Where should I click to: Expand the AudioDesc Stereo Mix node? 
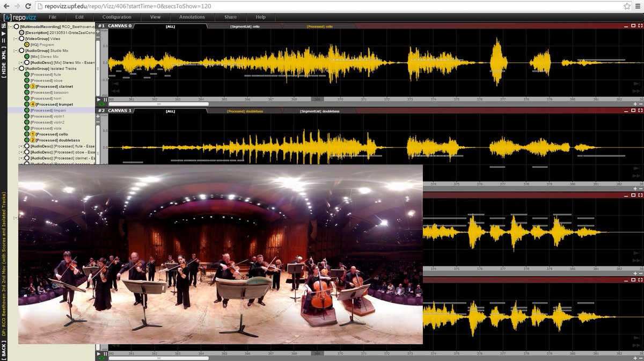(21, 62)
